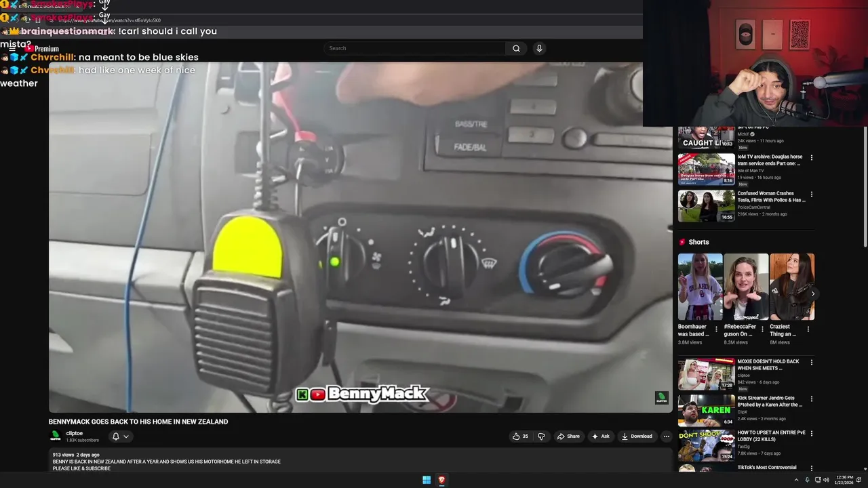Share the BennyMack video

(568, 436)
